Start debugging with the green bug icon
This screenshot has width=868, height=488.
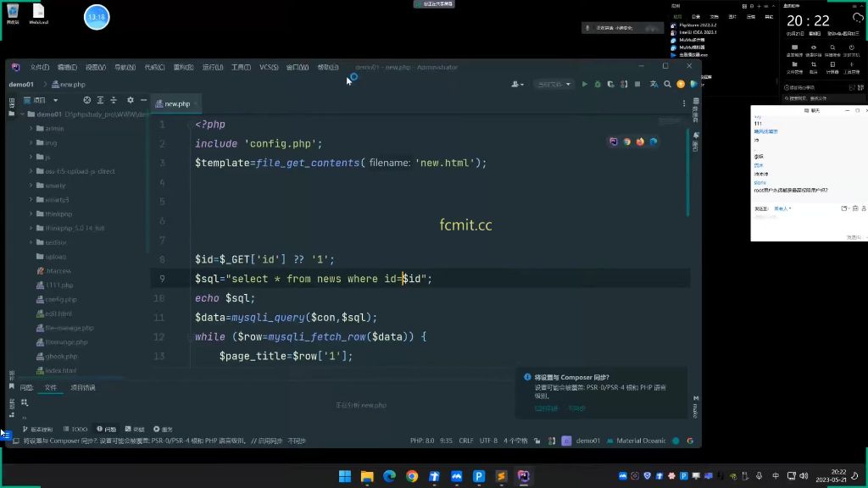[598, 84]
